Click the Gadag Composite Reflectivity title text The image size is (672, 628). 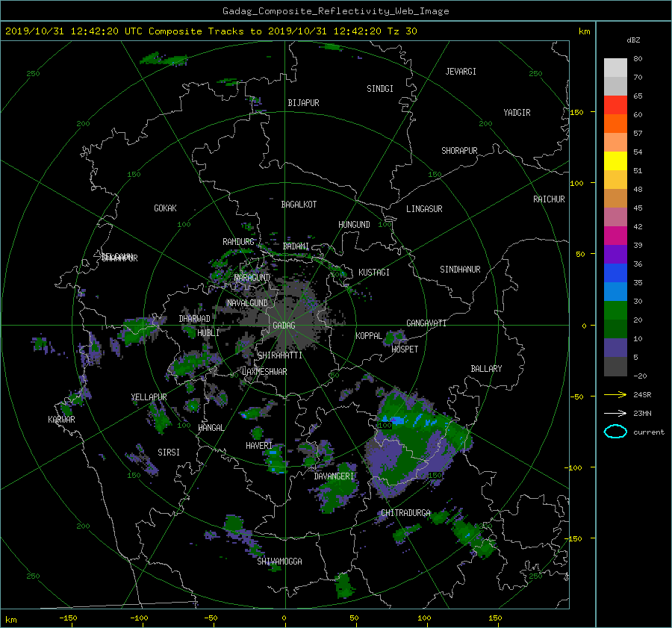coord(335,11)
